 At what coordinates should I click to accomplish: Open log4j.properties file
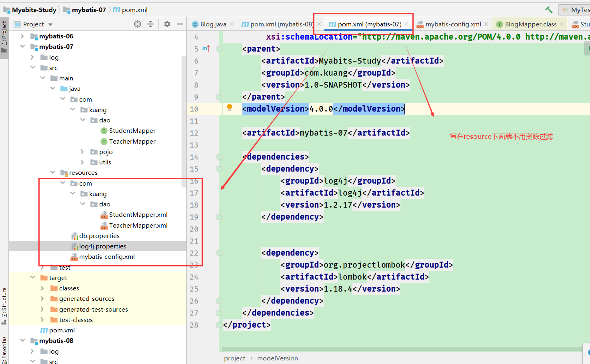pos(103,246)
